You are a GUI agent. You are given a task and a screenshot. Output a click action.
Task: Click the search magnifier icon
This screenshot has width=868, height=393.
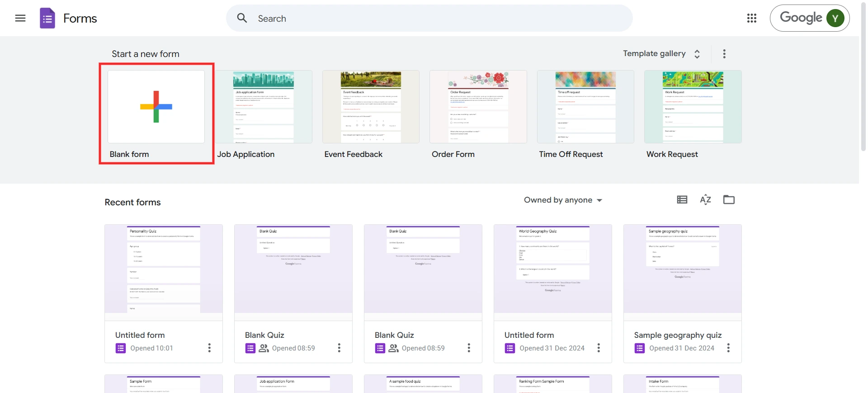[242, 18]
